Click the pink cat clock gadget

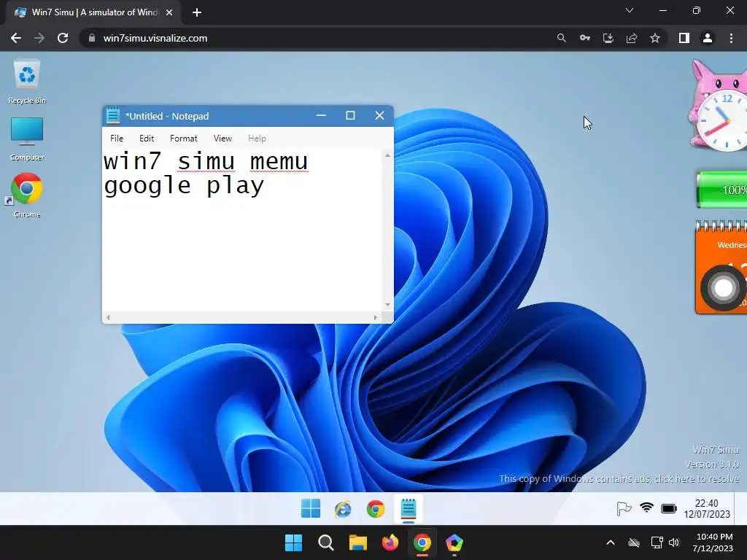719,106
